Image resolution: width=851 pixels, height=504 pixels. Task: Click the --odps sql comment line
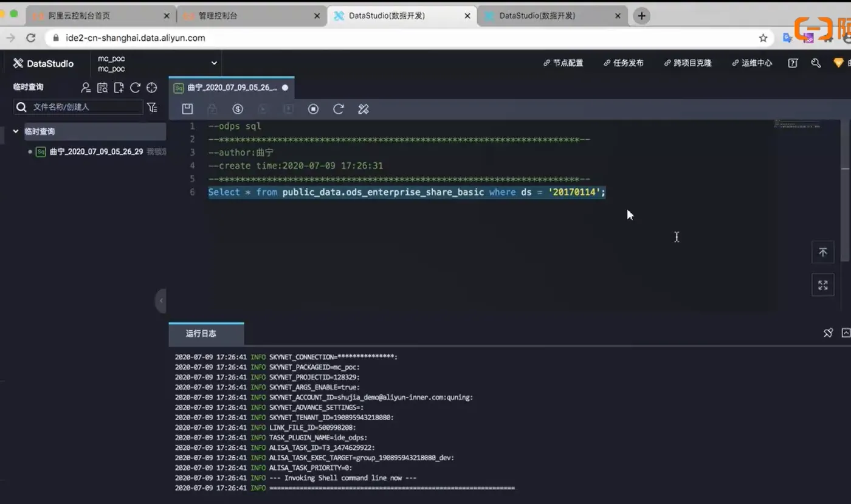click(235, 126)
